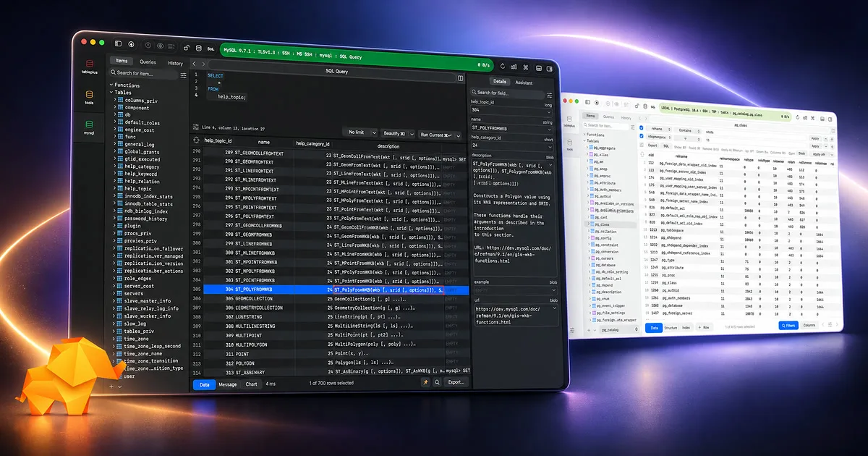Screen dimensions: 868x456
Task: Toggle the first filter checkbox for relname
Action: pos(641,127)
